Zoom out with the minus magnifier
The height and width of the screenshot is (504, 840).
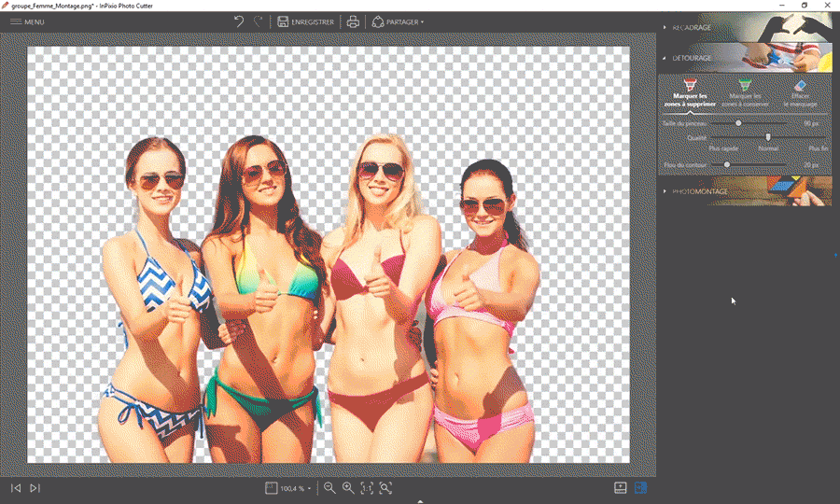point(329,488)
